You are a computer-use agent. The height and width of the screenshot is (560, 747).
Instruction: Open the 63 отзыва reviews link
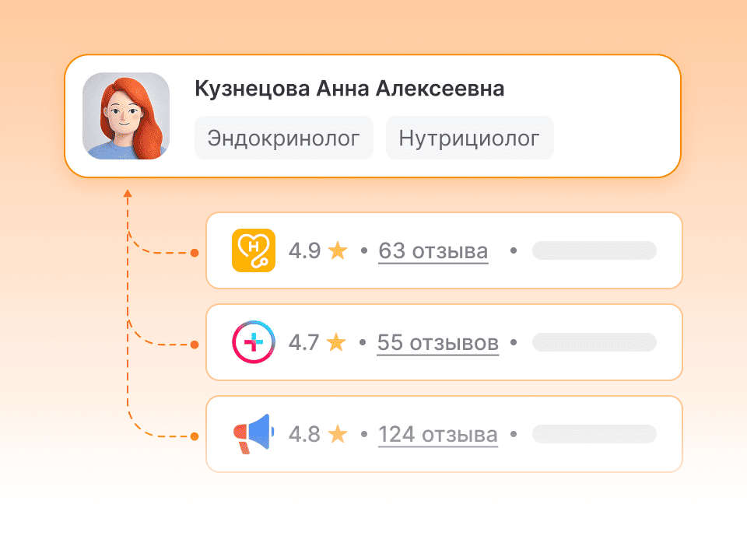point(433,251)
